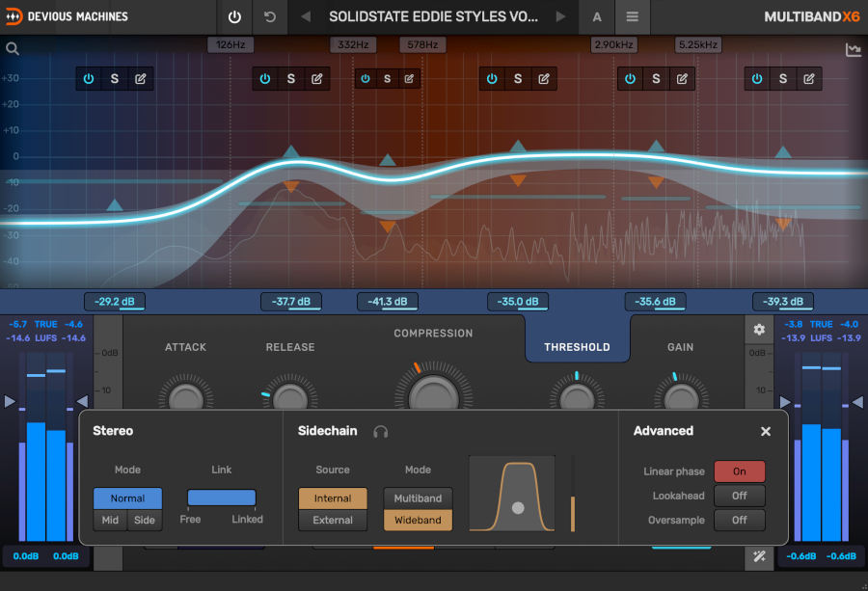Select the Compression tab
Screen dimensions: 868x591
(433, 334)
